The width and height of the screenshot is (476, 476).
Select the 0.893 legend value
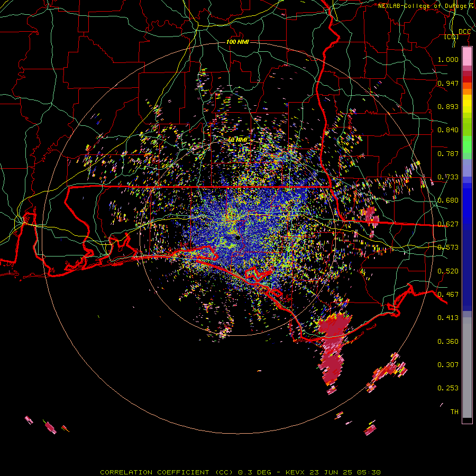(448, 106)
